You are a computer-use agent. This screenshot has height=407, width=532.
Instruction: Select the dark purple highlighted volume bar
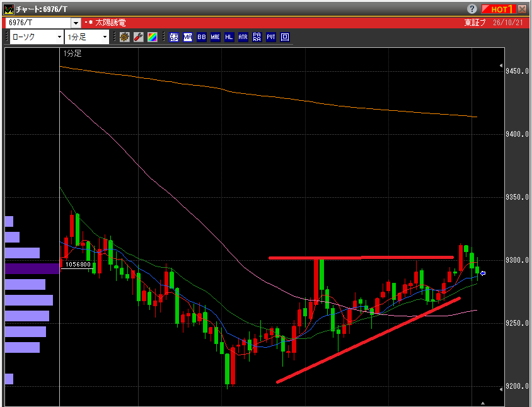tap(32, 268)
